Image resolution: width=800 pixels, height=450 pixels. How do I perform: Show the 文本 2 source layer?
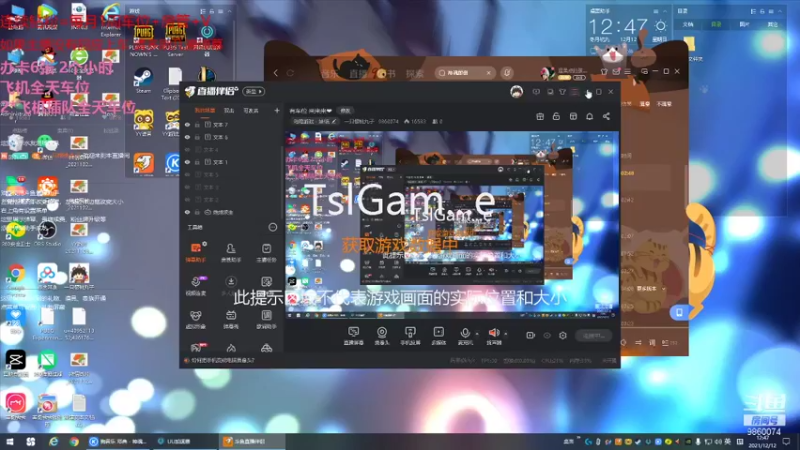tap(188, 199)
